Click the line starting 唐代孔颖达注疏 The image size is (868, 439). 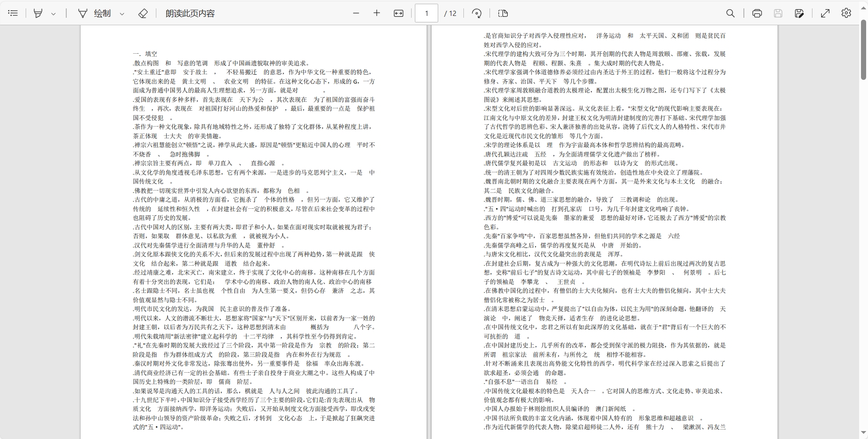[572, 154]
